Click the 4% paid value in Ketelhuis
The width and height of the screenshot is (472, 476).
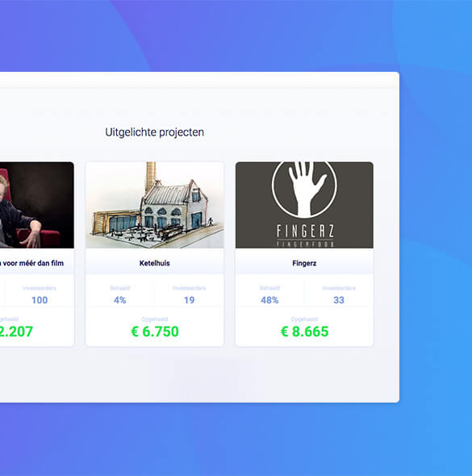(120, 300)
